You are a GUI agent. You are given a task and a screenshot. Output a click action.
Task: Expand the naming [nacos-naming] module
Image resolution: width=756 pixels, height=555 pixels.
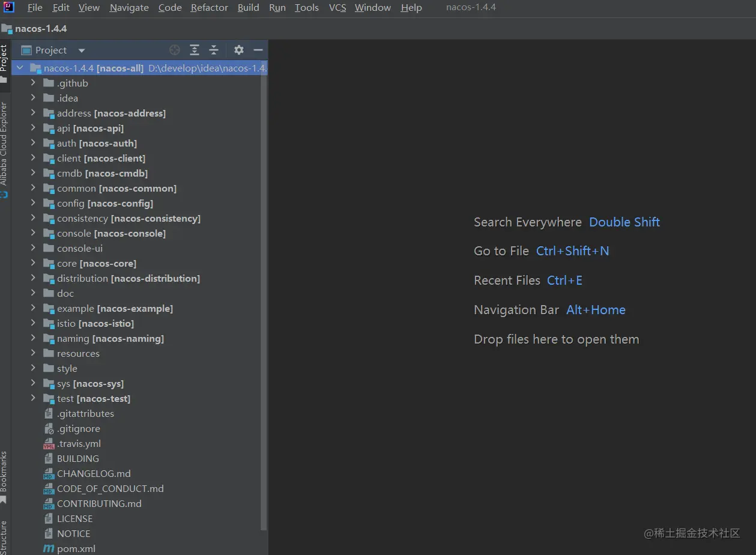pyautogui.click(x=33, y=338)
